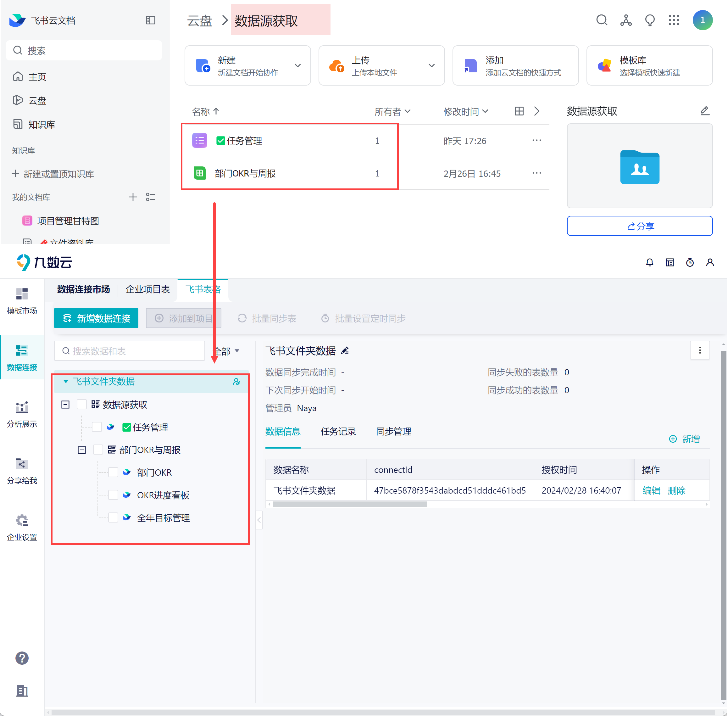This screenshot has height=716, width=728.
Task: Click 新增数据连接 button
Action: pos(96,318)
